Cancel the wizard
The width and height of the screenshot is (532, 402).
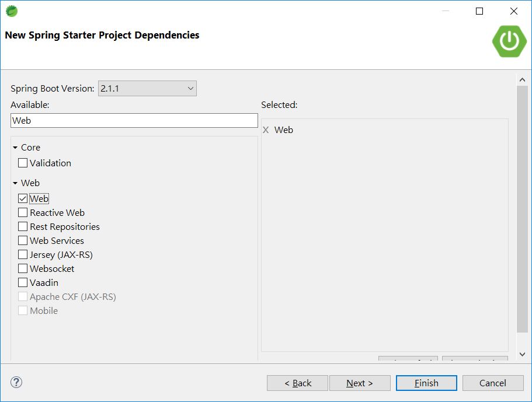click(493, 383)
